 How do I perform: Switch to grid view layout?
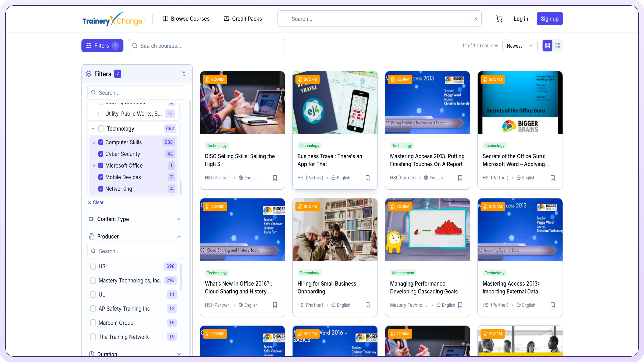coord(547,46)
